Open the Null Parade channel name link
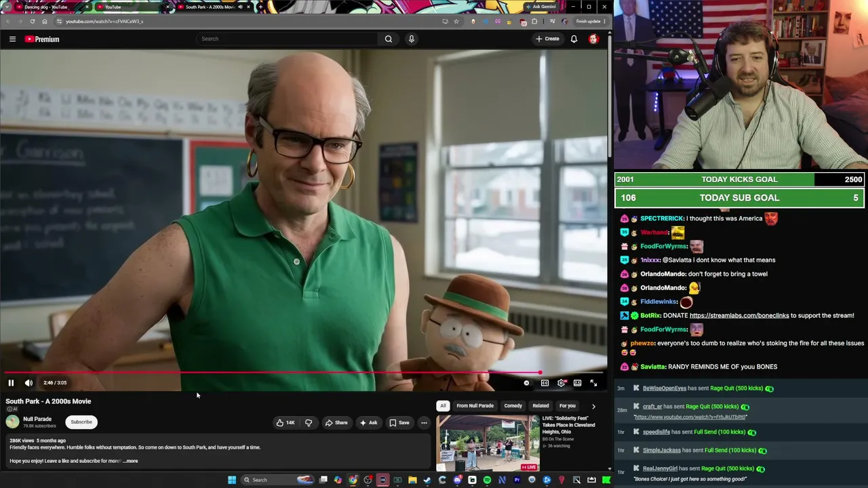868x488 pixels. [37, 419]
